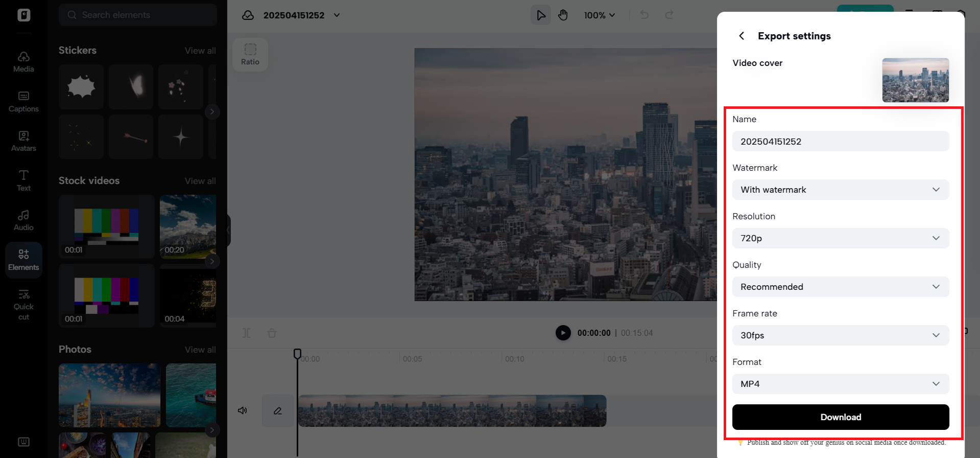
Task: Select the four-point star sticker
Action: (x=181, y=136)
